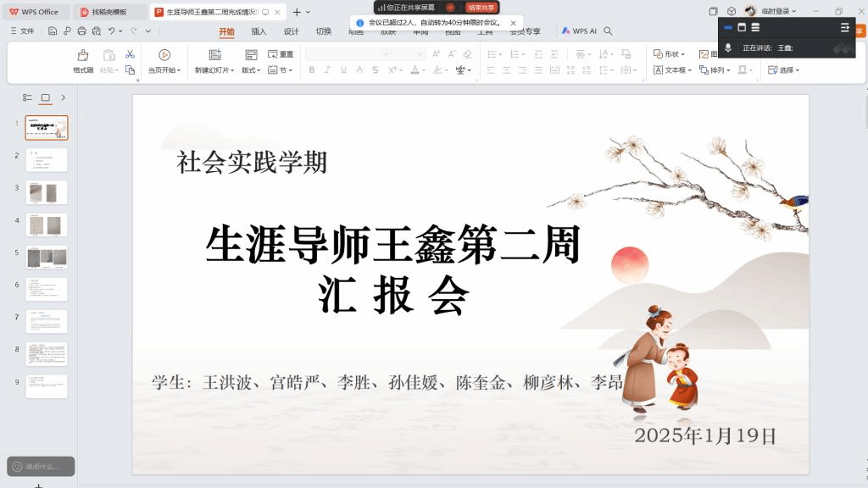Screen dimensions: 868x488
Task: Select slide 5 thumbnail in slide panel
Action: (47, 257)
